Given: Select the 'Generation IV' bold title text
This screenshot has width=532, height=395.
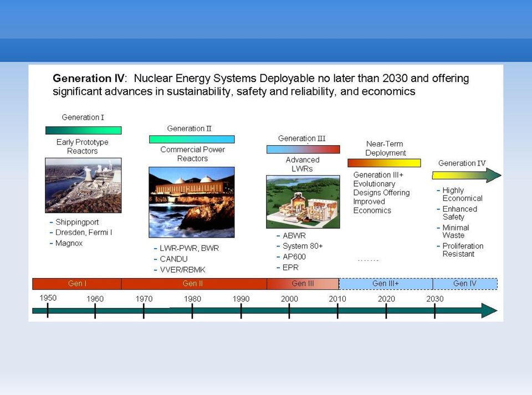Looking at the screenshot, I should 89,78.
